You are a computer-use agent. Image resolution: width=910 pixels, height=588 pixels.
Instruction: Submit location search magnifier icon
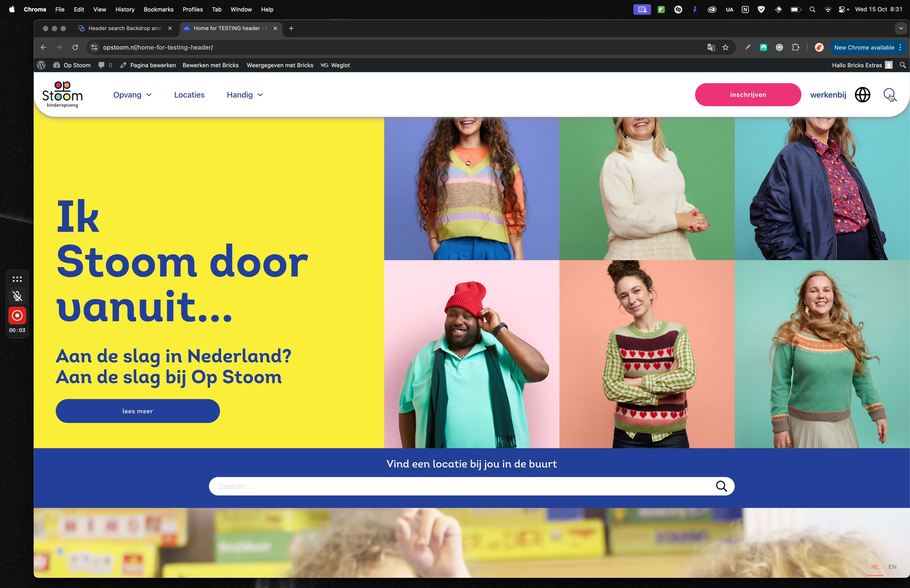tap(721, 486)
